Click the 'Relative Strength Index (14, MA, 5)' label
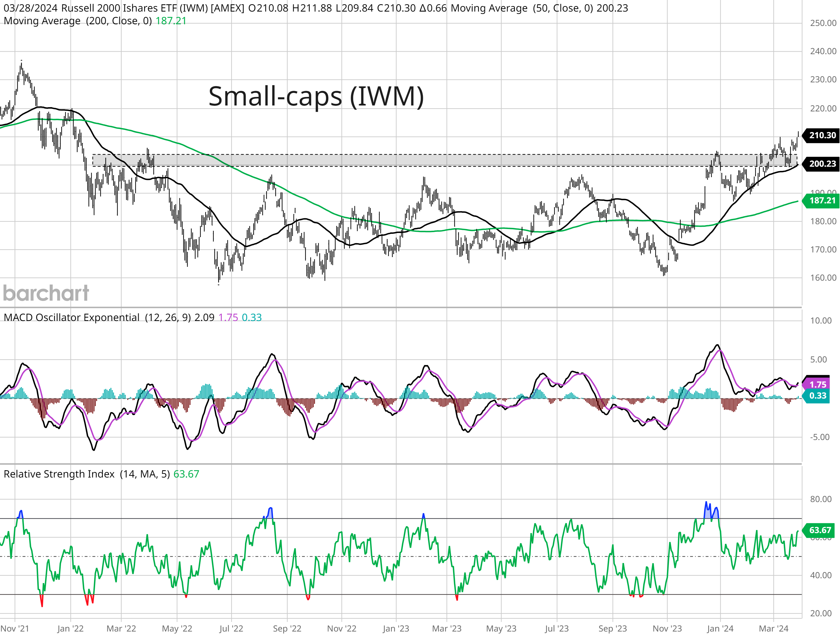The image size is (840, 638). pos(87,474)
